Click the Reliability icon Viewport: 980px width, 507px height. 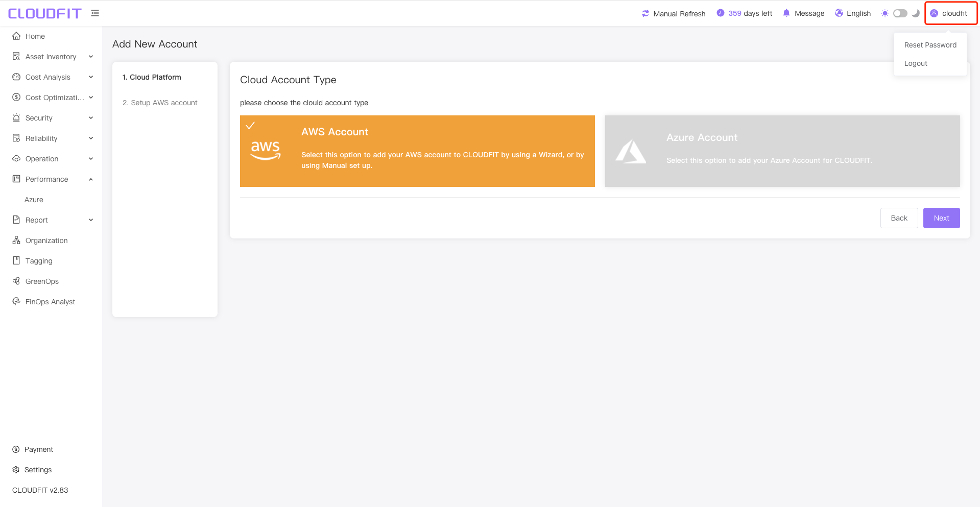16,138
